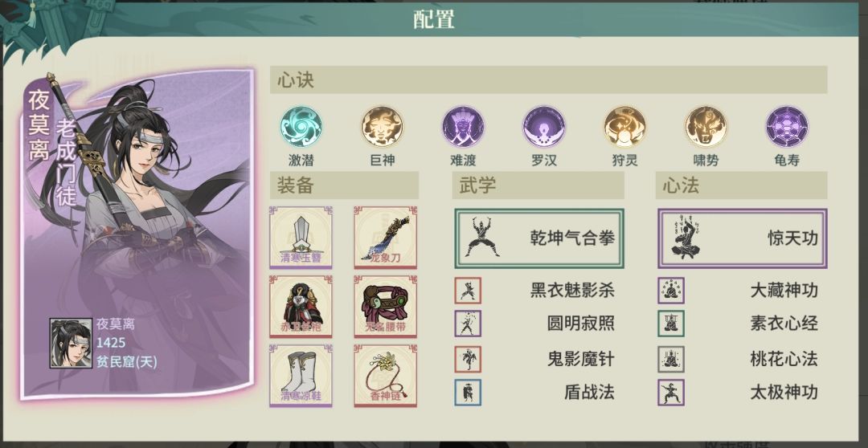Image resolution: width=868 pixels, height=448 pixels.
Task: Choose the 鬼影魔针 martial skill
Action: [534, 359]
